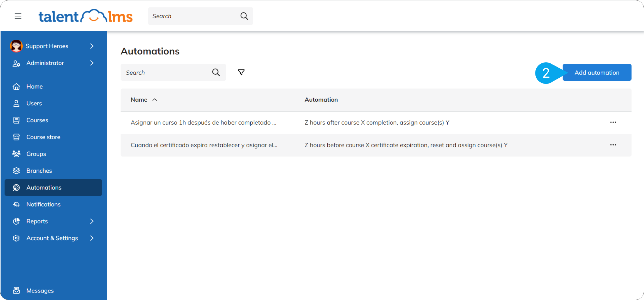Click Administrator role label

(45, 63)
